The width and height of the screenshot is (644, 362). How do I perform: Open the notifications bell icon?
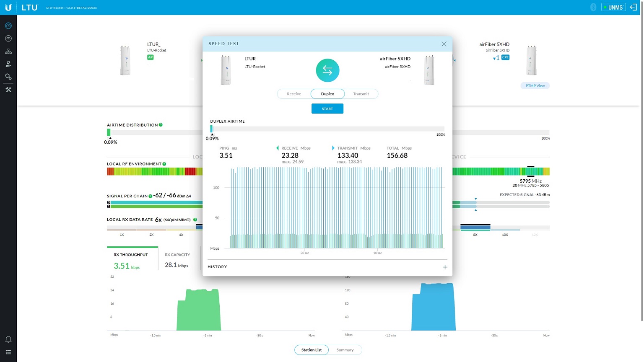pyautogui.click(x=8, y=339)
